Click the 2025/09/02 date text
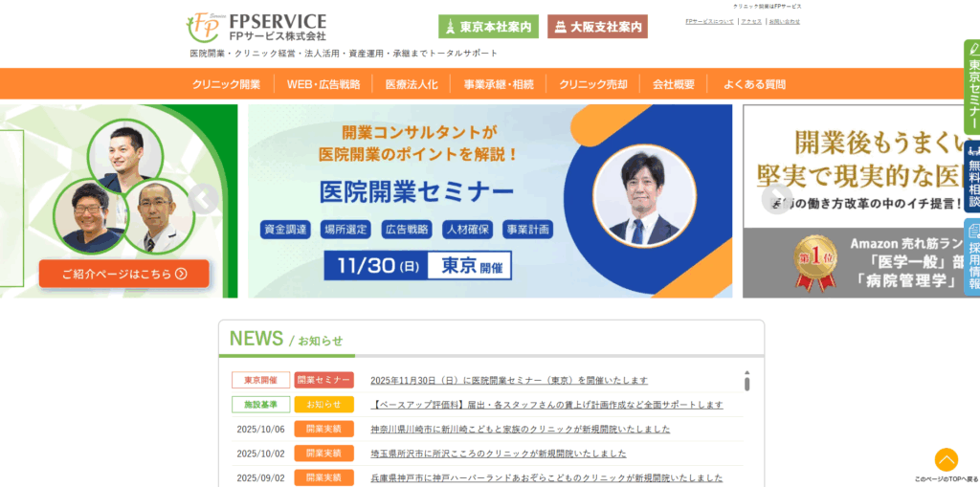Screen dimensions: 980x487 (260, 477)
